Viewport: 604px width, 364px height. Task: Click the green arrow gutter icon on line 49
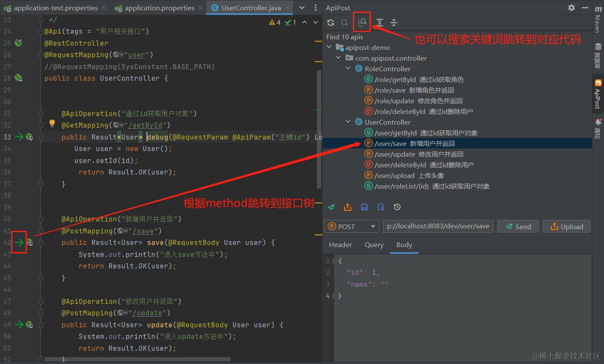click(19, 325)
